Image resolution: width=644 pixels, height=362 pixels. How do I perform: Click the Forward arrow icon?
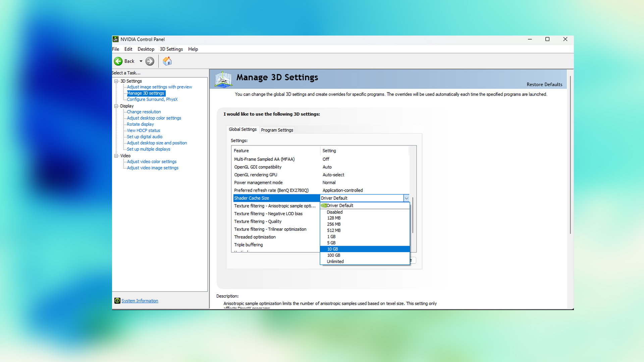(150, 61)
